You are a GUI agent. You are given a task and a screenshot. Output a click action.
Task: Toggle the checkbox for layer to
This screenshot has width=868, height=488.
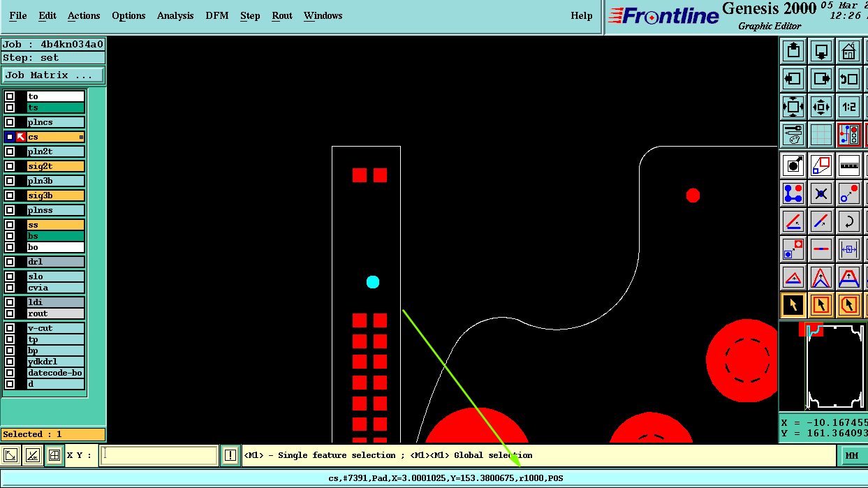click(x=10, y=96)
